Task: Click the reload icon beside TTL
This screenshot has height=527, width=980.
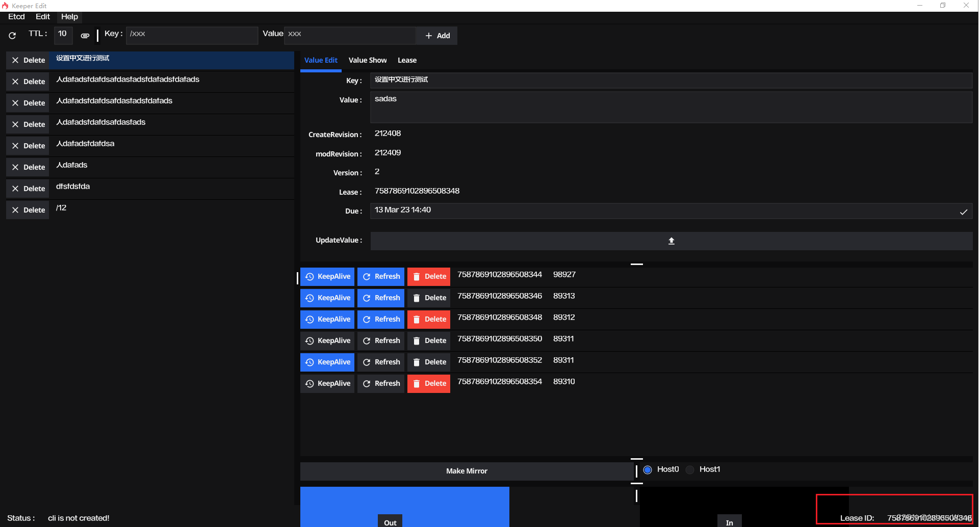Action: pyautogui.click(x=12, y=36)
